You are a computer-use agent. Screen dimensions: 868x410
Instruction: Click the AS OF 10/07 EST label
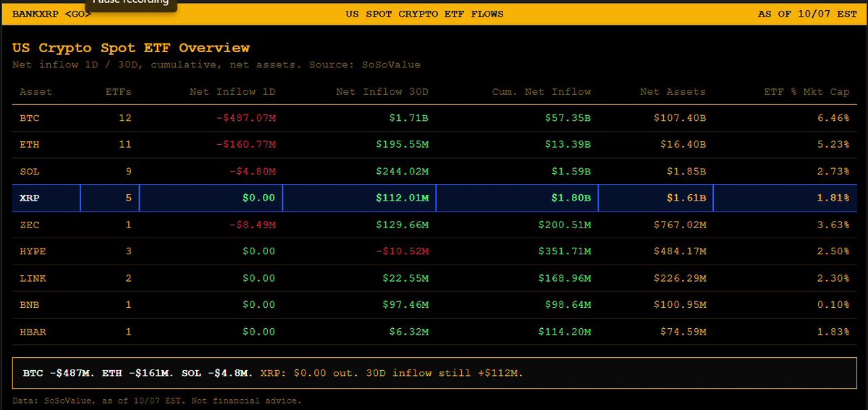point(807,14)
